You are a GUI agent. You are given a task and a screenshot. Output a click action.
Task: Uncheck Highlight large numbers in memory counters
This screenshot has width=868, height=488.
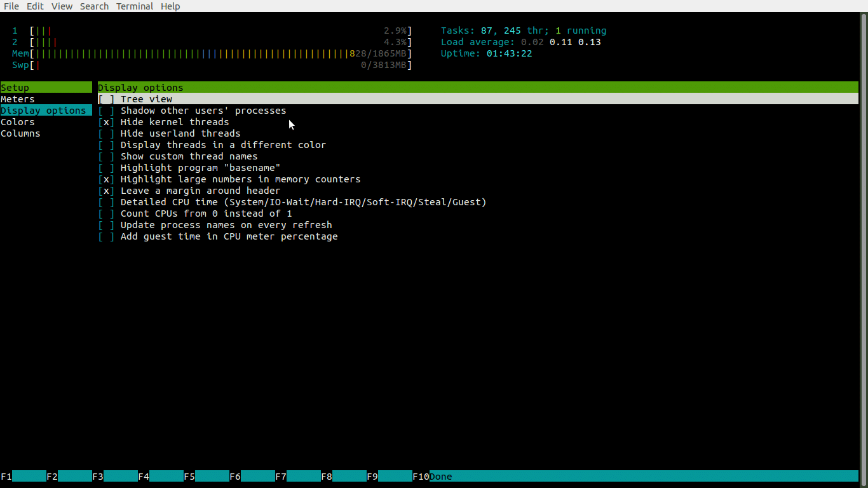(x=106, y=179)
